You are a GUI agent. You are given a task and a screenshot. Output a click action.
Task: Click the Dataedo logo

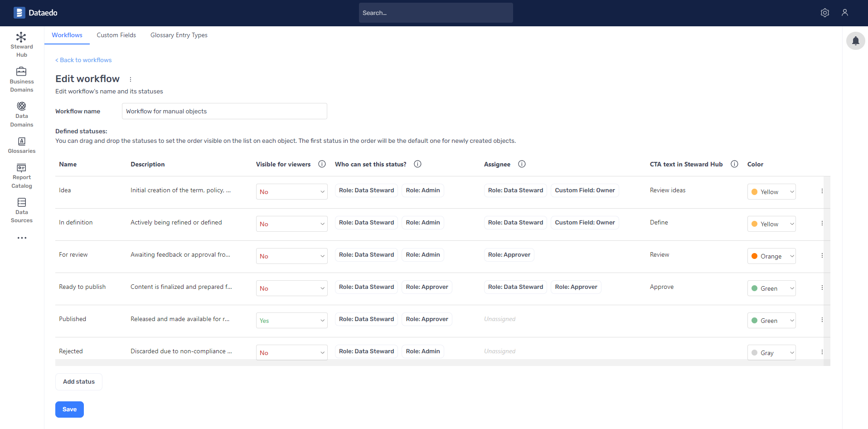click(35, 13)
